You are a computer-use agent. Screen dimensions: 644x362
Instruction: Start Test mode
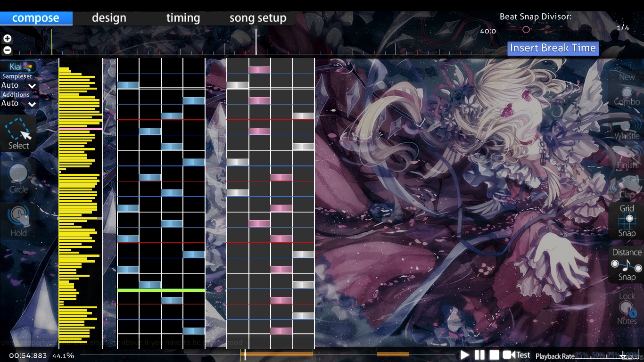pos(517,355)
